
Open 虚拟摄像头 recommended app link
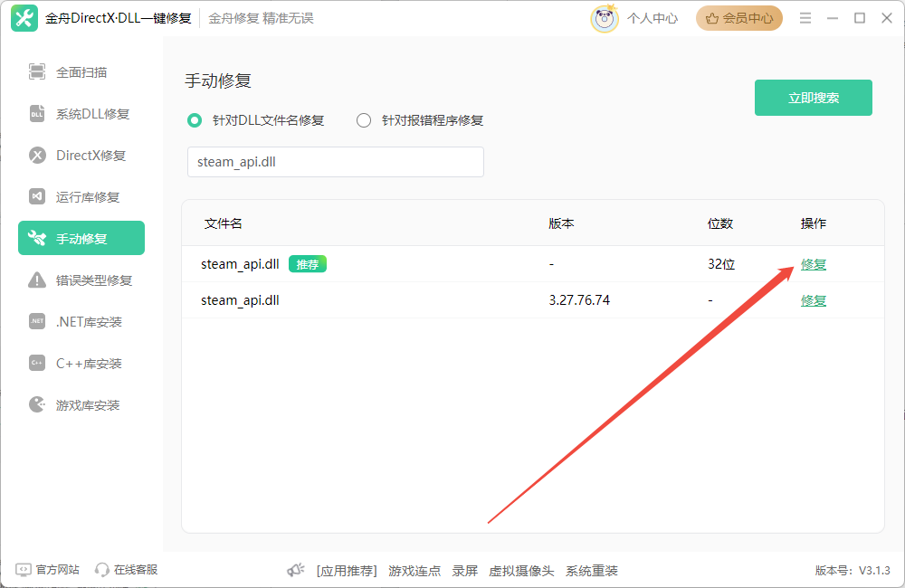pos(521,571)
